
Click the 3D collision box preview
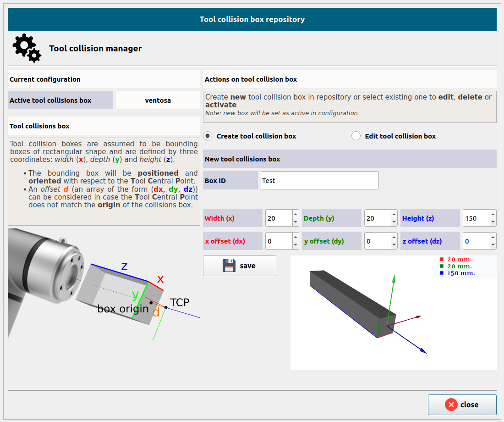tap(394, 313)
